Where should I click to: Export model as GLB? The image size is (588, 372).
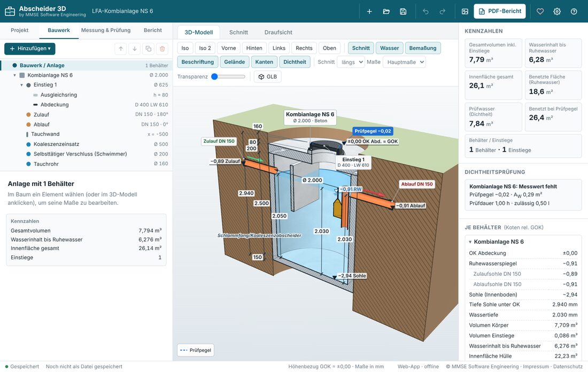point(268,76)
